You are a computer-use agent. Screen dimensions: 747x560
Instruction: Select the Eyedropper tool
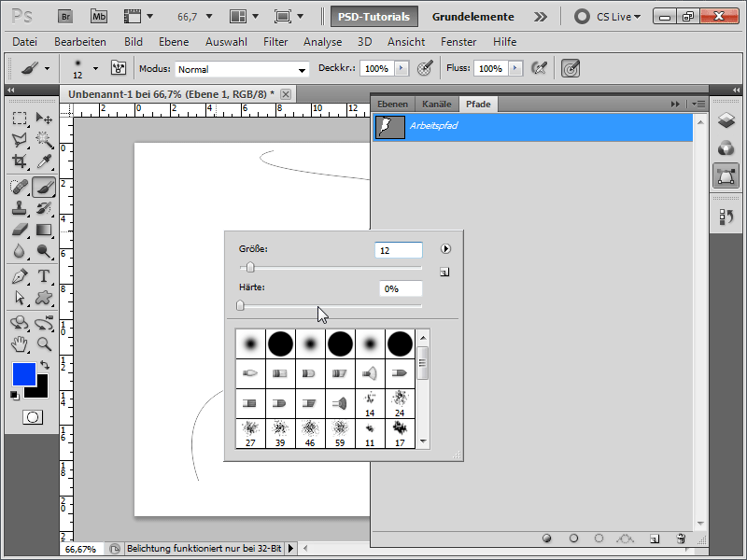point(44,161)
